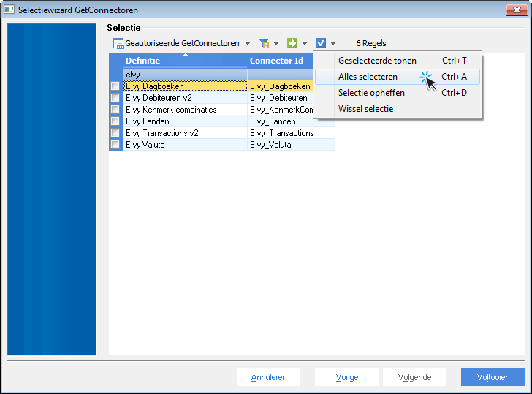Select the Elvy Landen row checkbox
Screen dimensions: 532x394
[115, 121]
